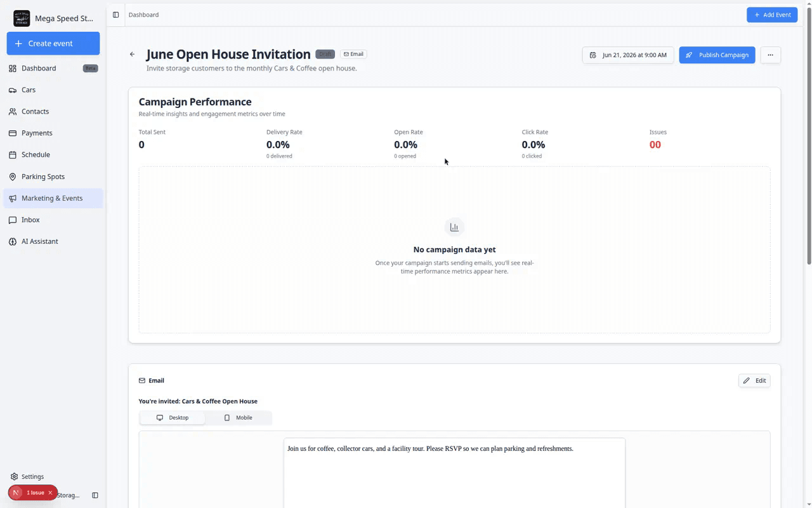The height and width of the screenshot is (508, 812).
Task: Open the three-dot more options menu
Action: (x=770, y=55)
